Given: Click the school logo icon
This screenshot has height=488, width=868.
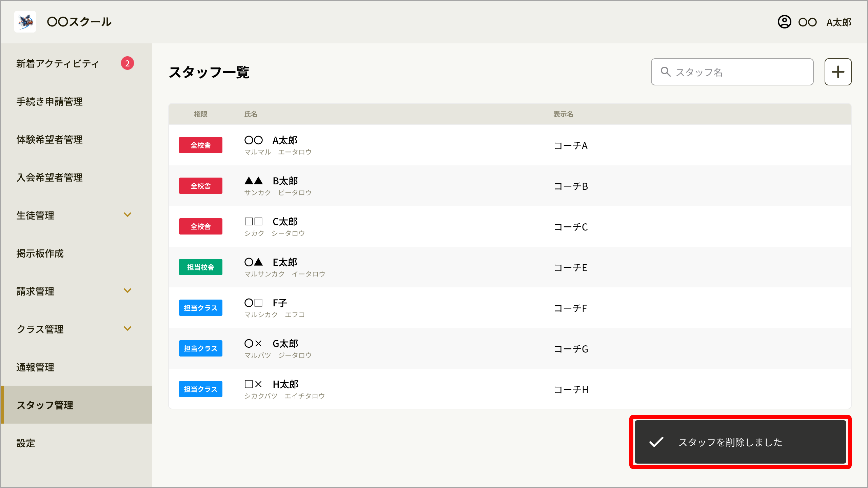Looking at the screenshot, I should (x=25, y=22).
